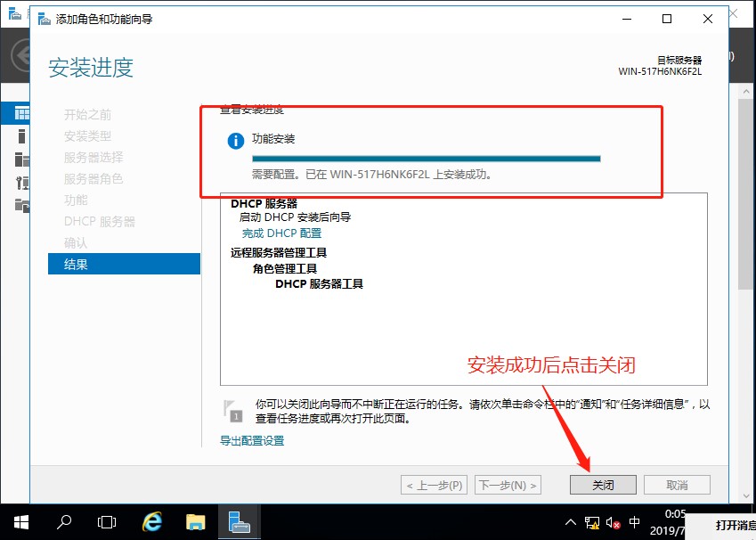Click Server Manager local server icon

[21, 136]
